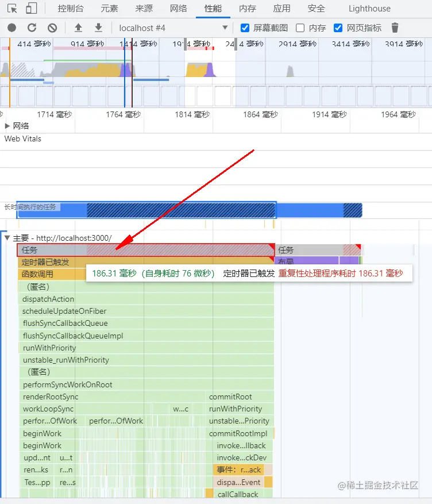Screen dimensions: 432x504
Task: Click the callCallback flame entry
Action: (x=243, y=494)
